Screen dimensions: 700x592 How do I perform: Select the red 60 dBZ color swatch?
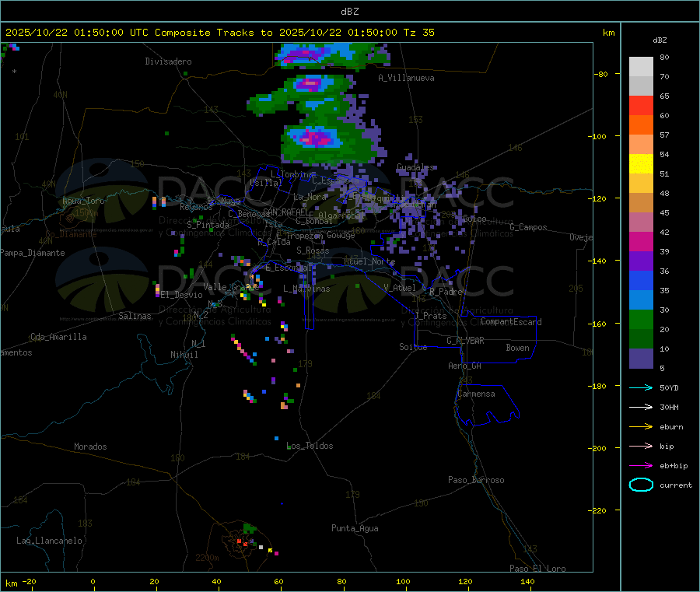tap(641, 105)
